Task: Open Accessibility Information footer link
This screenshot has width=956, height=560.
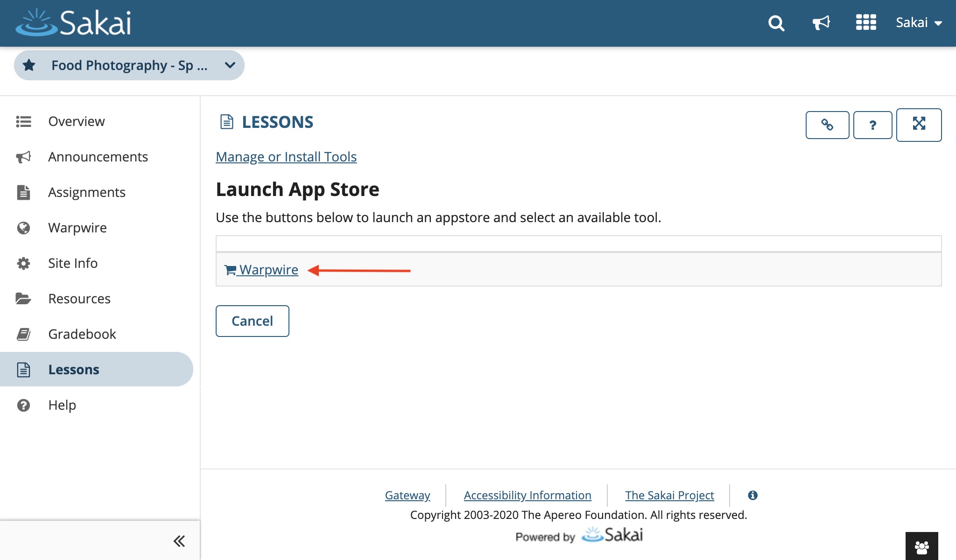Action: point(527,495)
